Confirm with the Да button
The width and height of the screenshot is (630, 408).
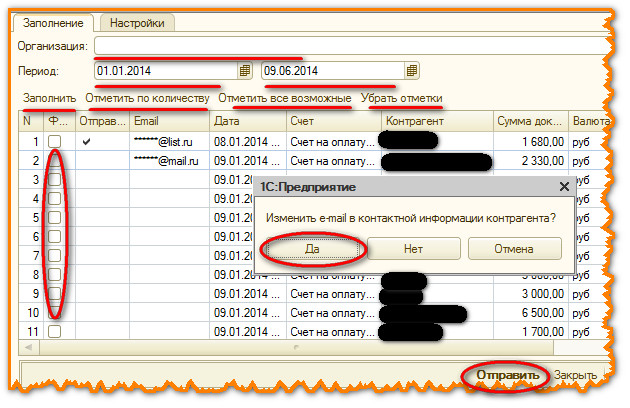click(312, 249)
